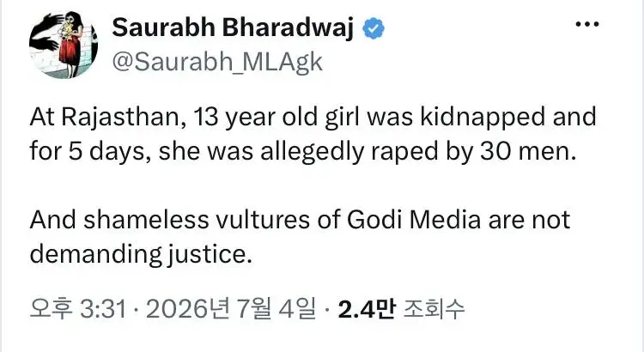The width and height of the screenshot is (644, 352).
Task: Open the 2026년 7월 4일 date link
Action: (231, 308)
